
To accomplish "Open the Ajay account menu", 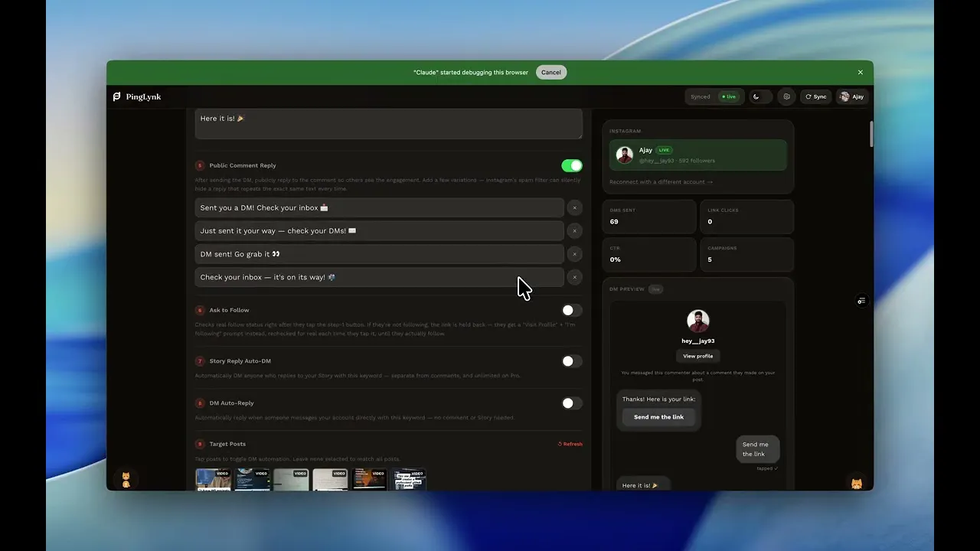I will [852, 97].
